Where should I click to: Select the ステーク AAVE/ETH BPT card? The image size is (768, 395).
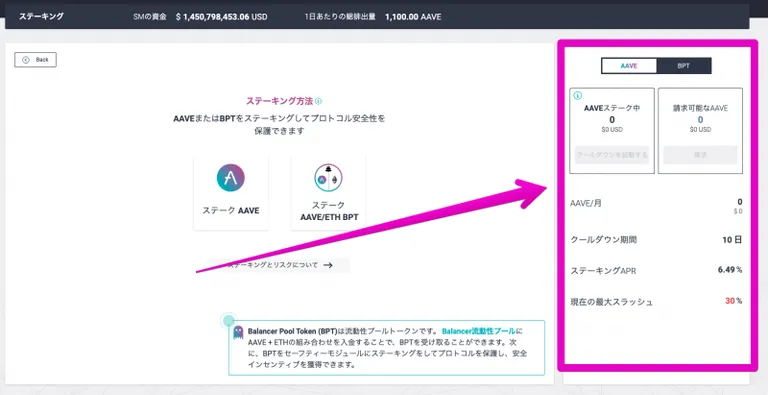tap(329, 193)
